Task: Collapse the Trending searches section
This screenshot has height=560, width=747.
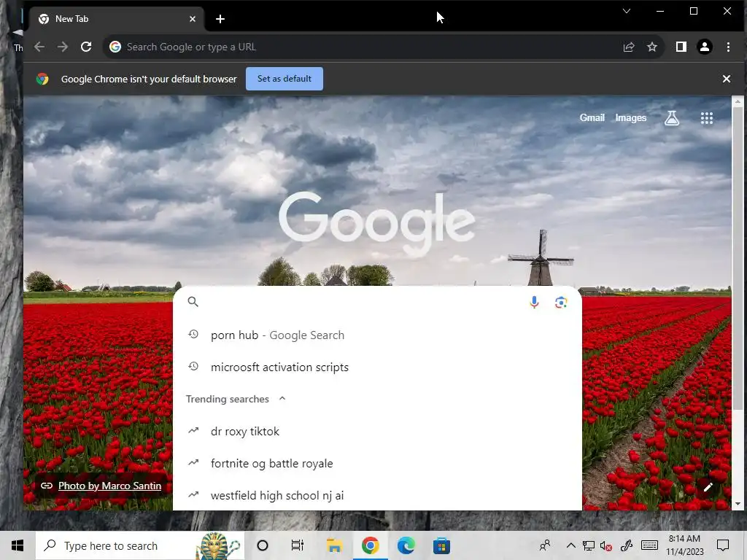Action: click(282, 398)
